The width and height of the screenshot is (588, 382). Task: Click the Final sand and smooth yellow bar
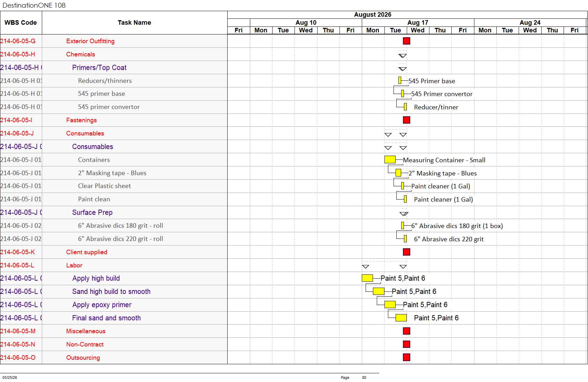401,318
